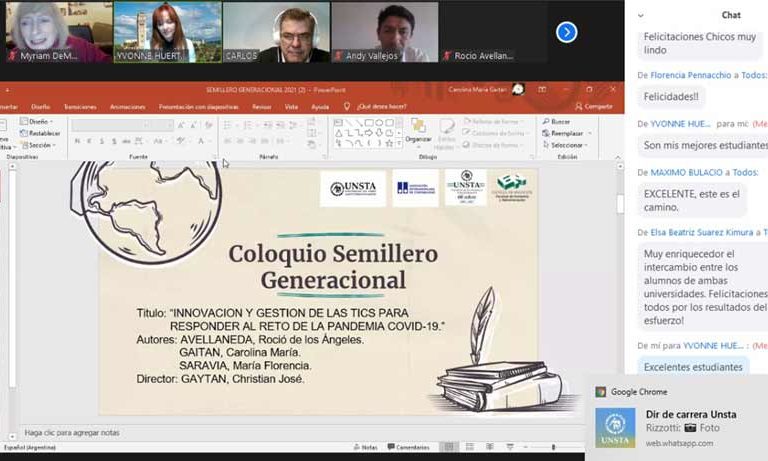
Task: Click the Reemplazar button
Action: tap(566, 133)
